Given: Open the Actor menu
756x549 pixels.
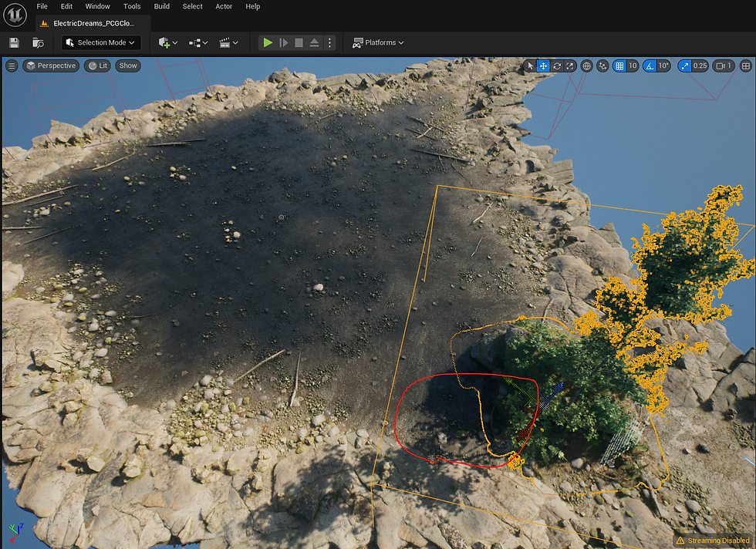Looking at the screenshot, I should 224,6.
